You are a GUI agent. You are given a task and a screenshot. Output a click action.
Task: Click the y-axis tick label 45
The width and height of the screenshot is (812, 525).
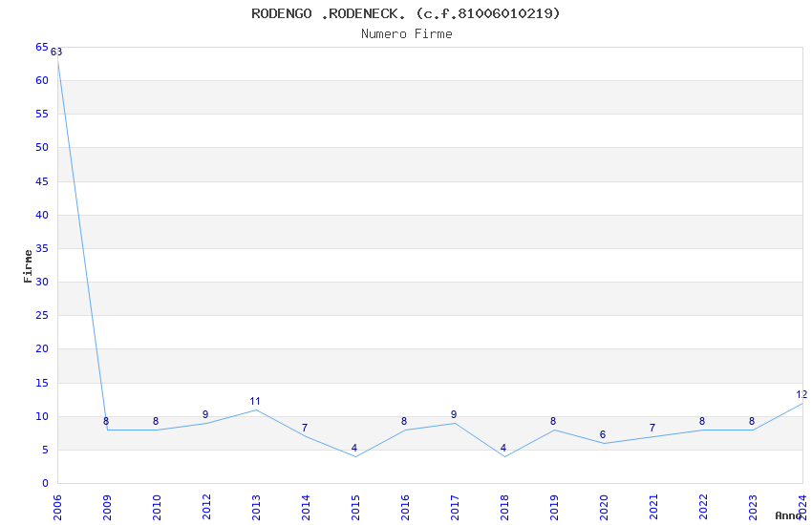tap(42, 181)
